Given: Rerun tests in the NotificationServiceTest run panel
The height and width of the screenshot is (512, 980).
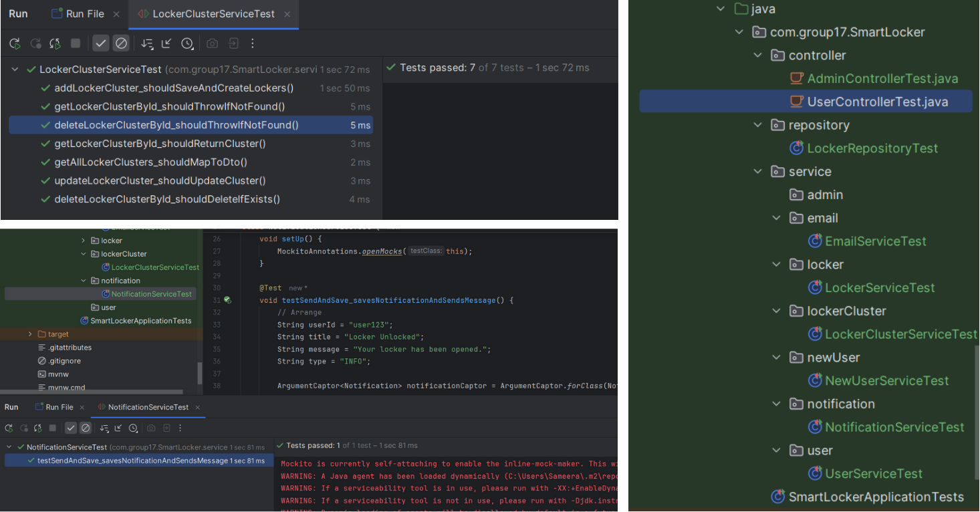Looking at the screenshot, I should 9,428.
